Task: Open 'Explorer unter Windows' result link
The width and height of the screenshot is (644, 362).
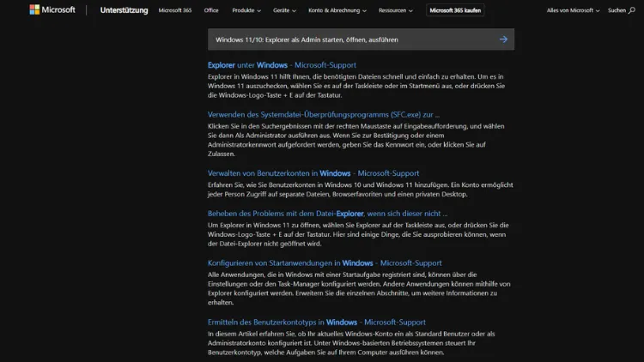Action: [282, 65]
